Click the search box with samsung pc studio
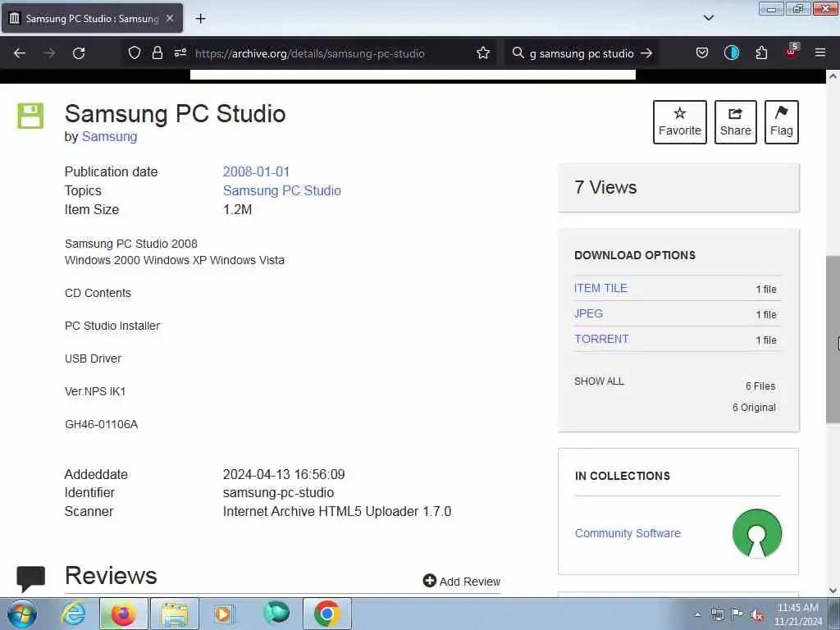 [x=582, y=53]
